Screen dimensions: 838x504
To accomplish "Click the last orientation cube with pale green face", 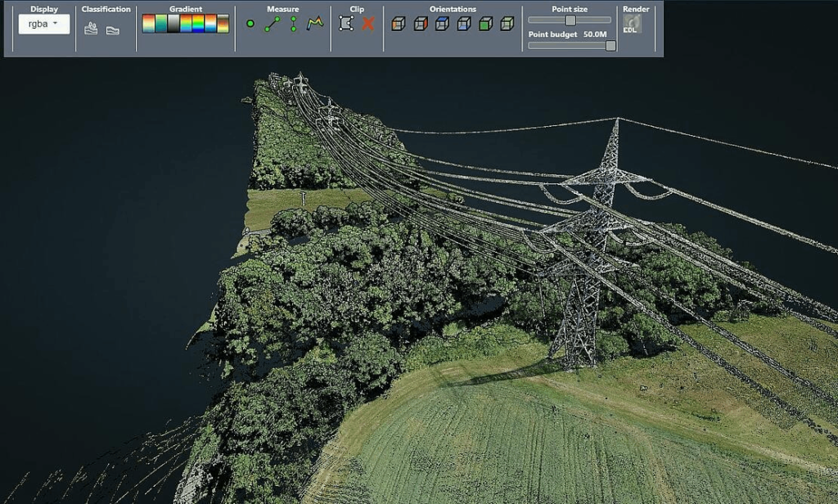I will point(507,24).
